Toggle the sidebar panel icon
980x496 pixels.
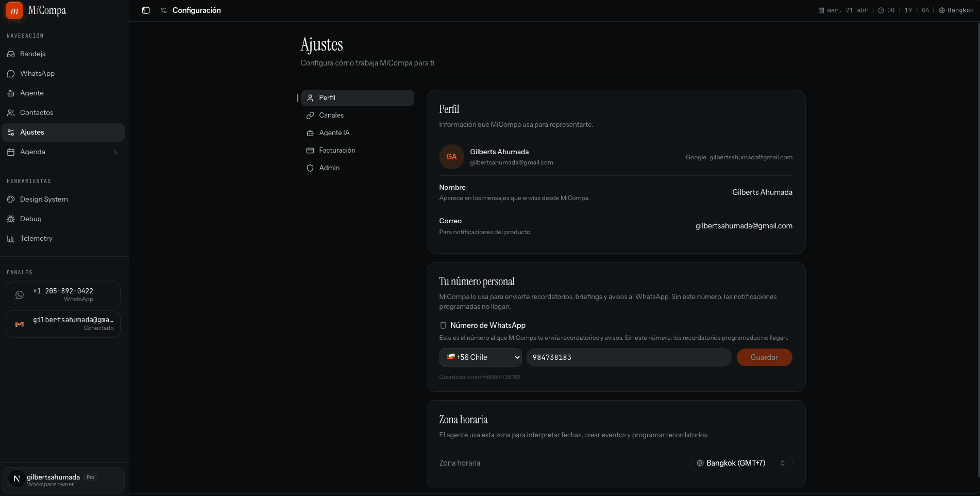point(146,10)
